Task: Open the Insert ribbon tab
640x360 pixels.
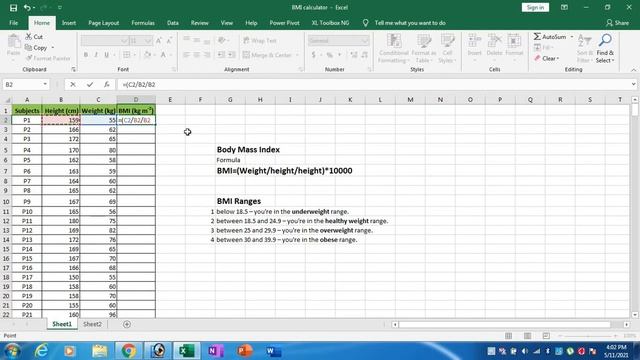Action: pos(69,23)
